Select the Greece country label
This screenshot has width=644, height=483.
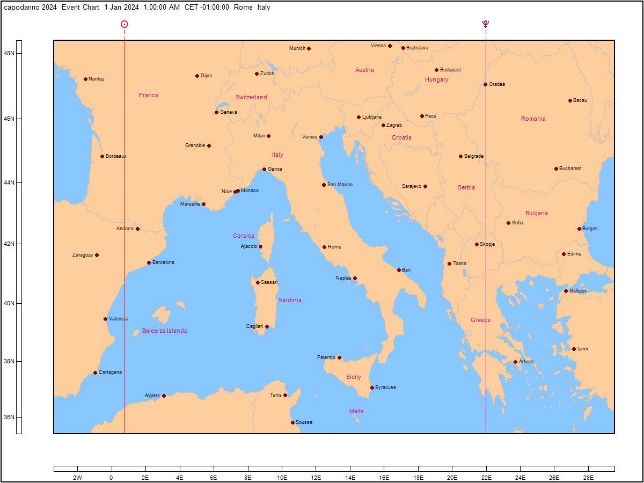(480, 320)
